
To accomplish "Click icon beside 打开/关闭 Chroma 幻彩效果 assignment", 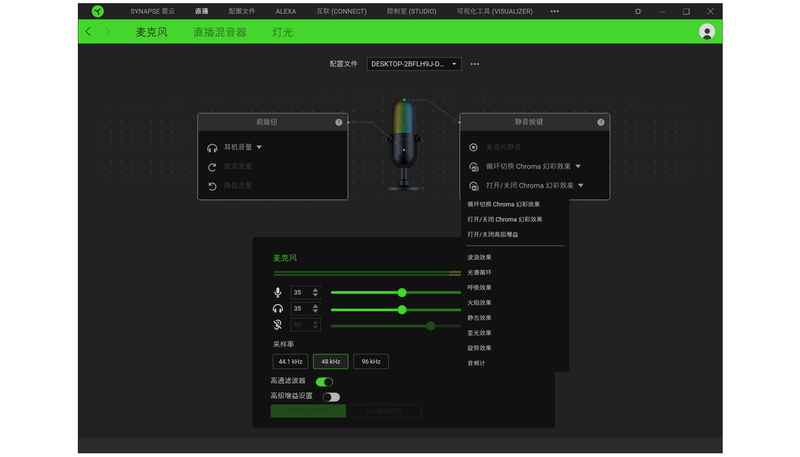I will coord(473,186).
